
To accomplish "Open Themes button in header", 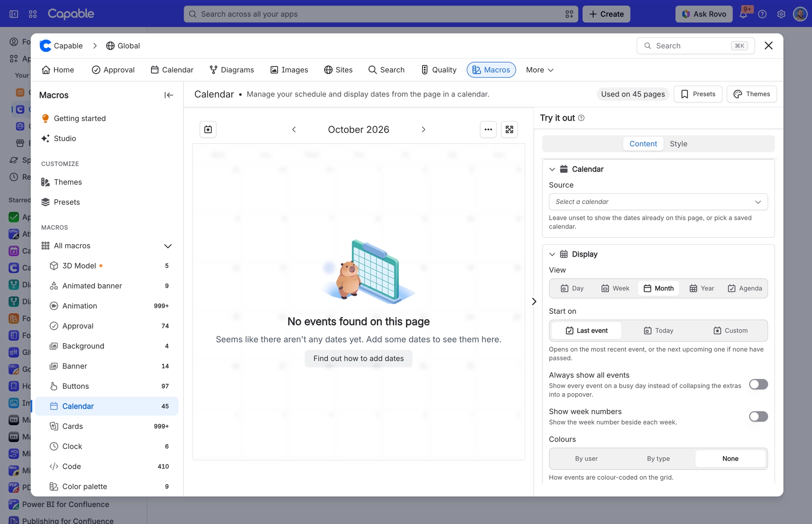I will pos(752,94).
